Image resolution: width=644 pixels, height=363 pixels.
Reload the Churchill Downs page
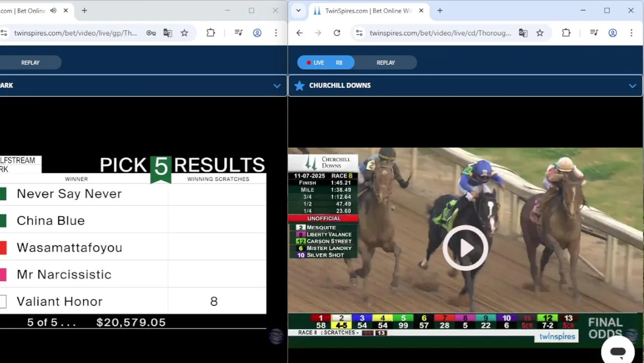(337, 33)
